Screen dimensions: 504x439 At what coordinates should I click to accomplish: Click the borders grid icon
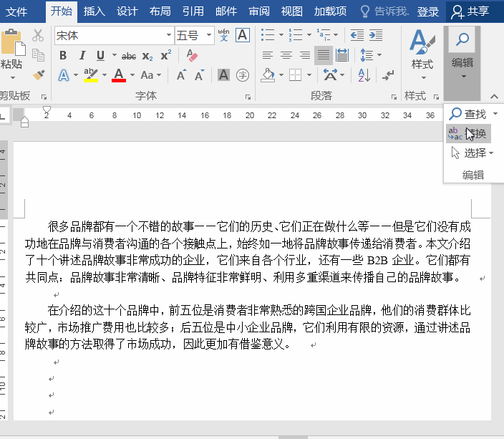[x=295, y=75]
